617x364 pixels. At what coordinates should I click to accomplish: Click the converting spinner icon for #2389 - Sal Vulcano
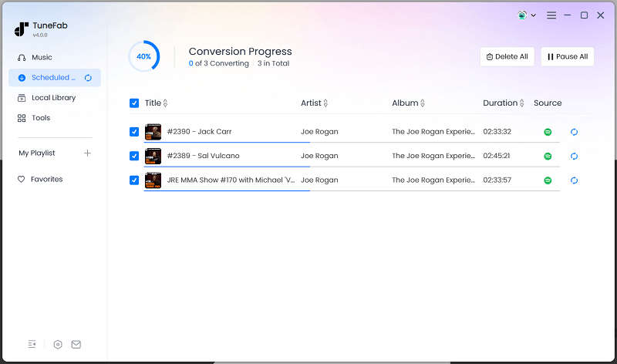click(574, 156)
